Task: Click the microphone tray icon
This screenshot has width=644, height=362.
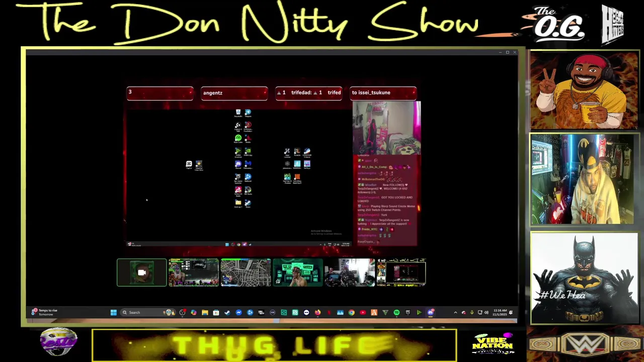Action: tap(472, 312)
